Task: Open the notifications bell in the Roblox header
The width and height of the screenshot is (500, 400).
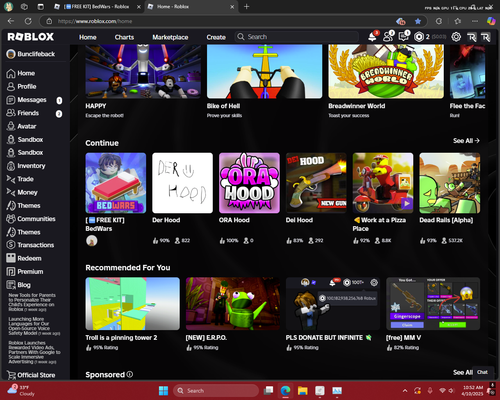Action: [x=373, y=37]
